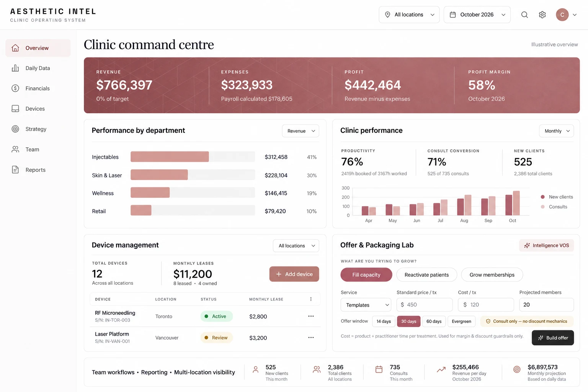Image resolution: width=588 pixels, height=392 pixels.
Task: Open device table column options menu
Action: [x=311, y=299]
